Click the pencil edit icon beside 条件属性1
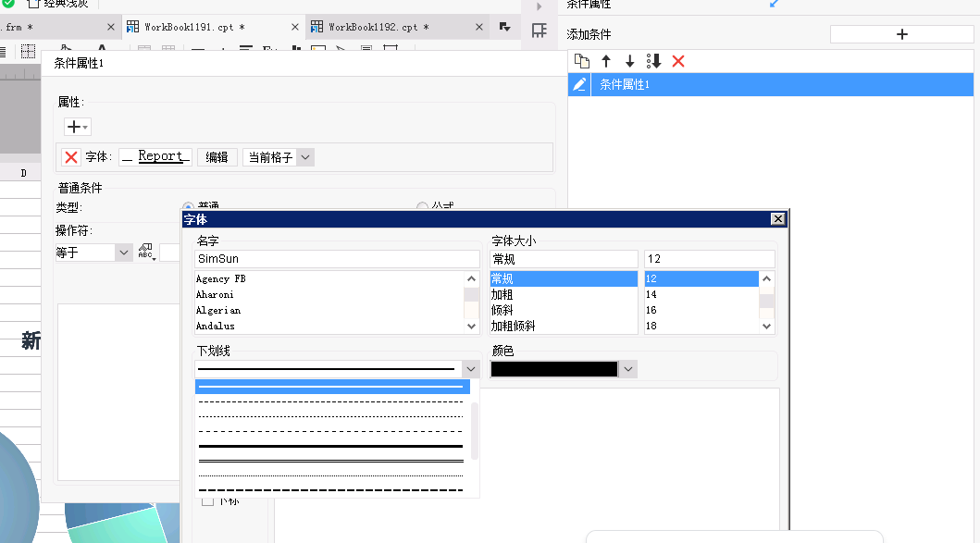This screenshot has width=980, height=543. pyautogui.click(x=579, y=84)
